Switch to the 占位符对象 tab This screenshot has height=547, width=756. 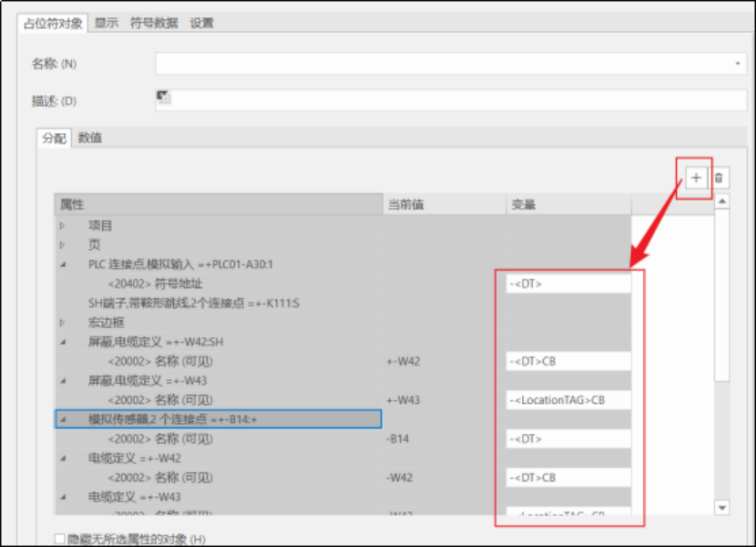pyautogui.click(x=53, y=23)
